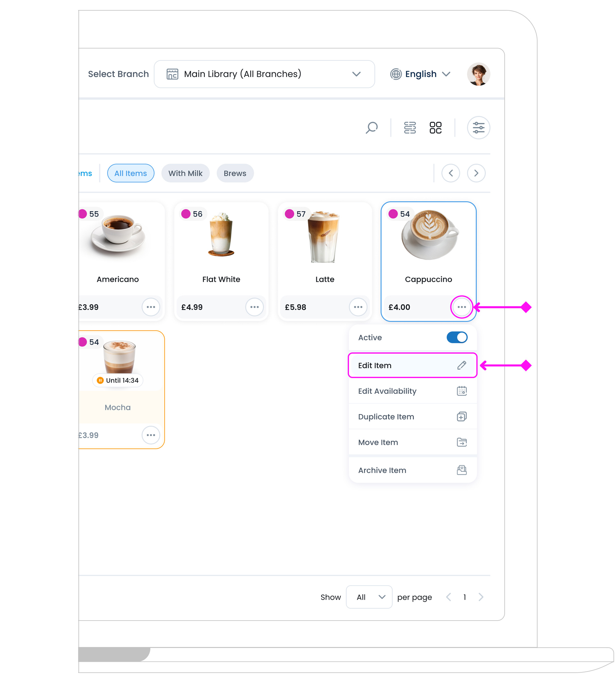Go to next page of results

pyautogui.click(x=481, y=597)
